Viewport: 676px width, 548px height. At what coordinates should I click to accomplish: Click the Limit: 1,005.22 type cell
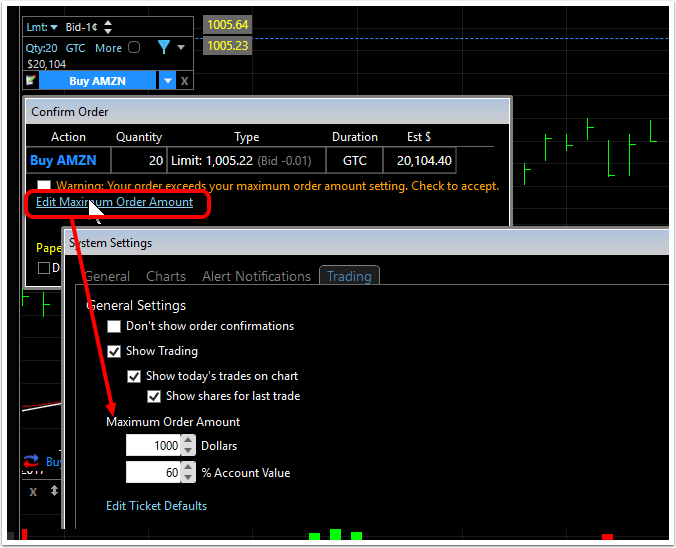(x=247, y=160)
